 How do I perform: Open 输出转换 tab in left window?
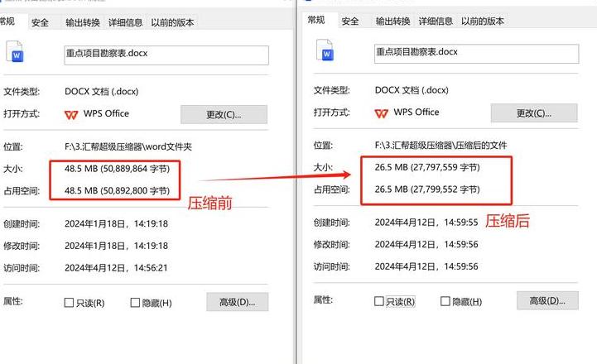(83, 22)
